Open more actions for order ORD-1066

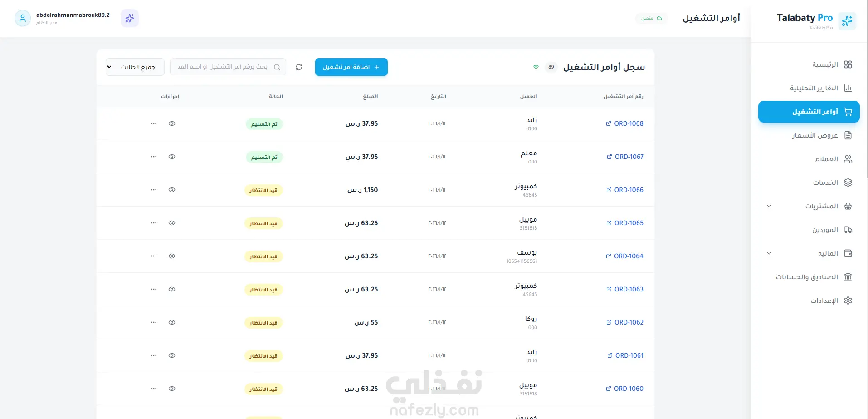point(154,190)
